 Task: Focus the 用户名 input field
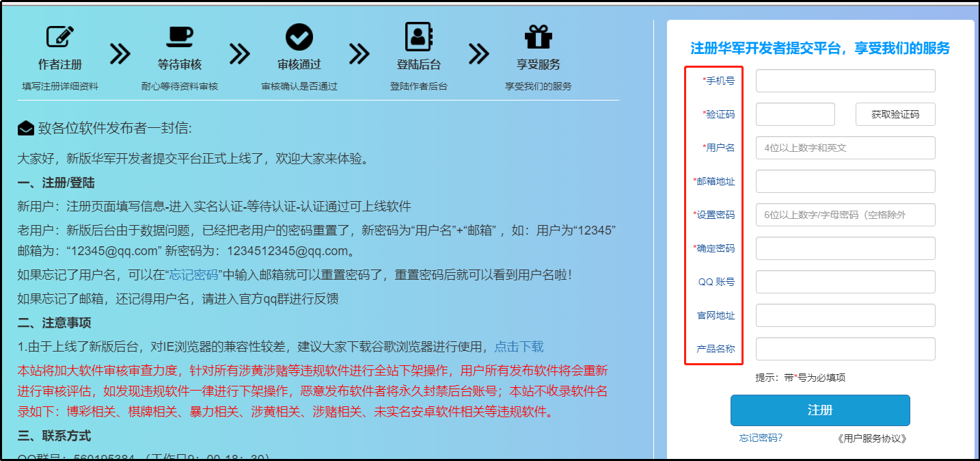click(x=845, y=148)
